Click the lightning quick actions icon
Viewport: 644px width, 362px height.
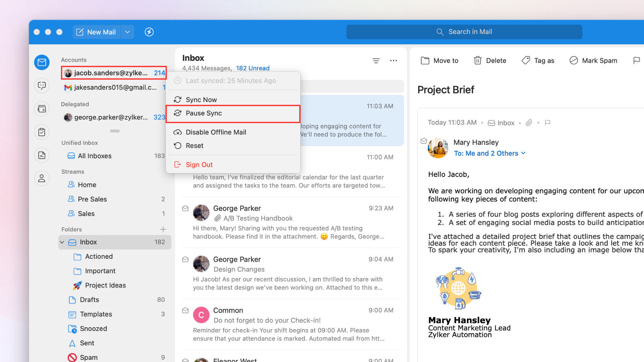point(149,32)
